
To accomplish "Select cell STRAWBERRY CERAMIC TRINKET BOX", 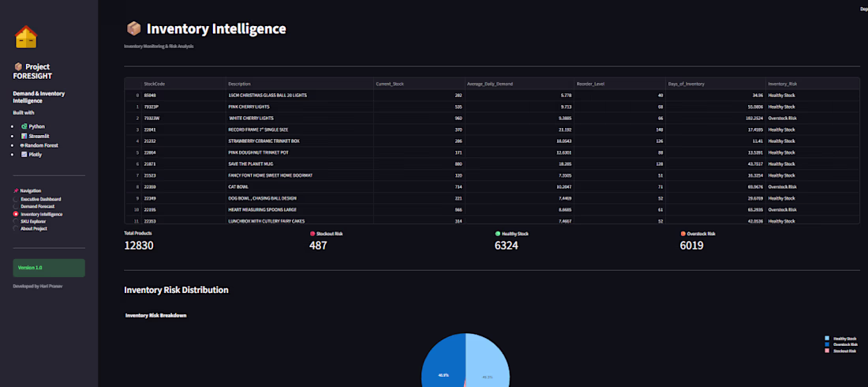I will coord(300,141).
